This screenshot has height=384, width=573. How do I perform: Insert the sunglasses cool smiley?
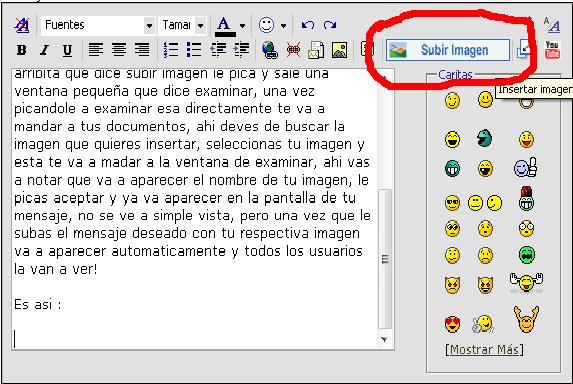point(452,203)
